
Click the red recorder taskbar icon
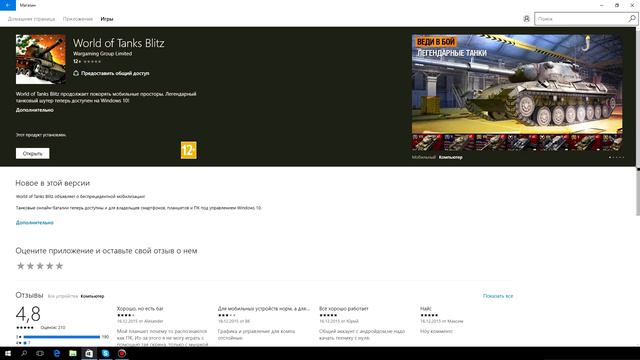pos(122,353)
